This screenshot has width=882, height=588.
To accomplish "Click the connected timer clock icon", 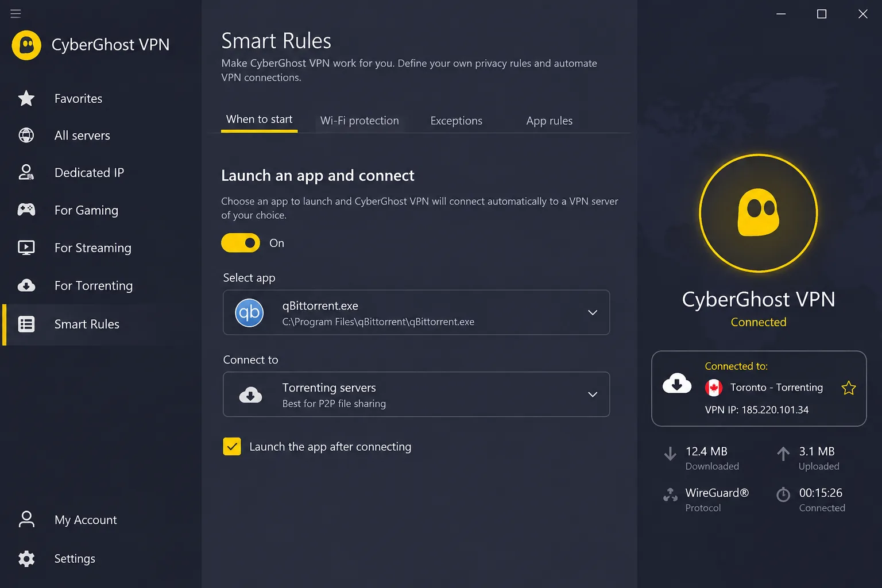I will click(x=783, y=494).
